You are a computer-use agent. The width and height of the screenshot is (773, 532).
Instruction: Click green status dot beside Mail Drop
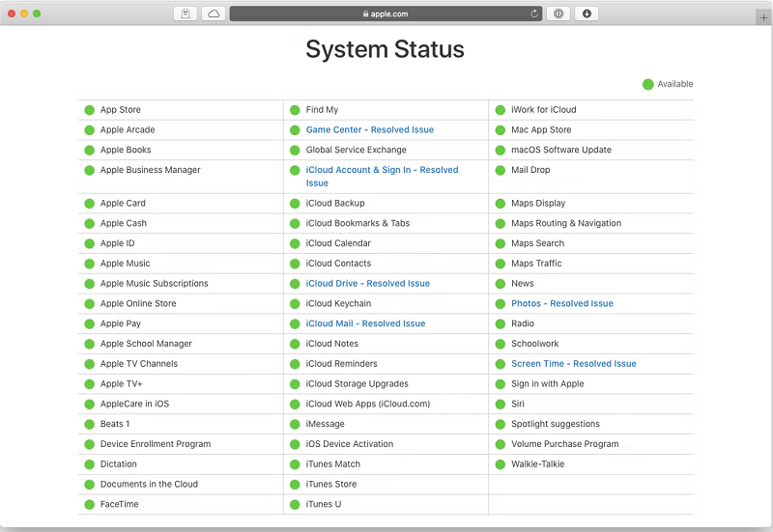501,170
